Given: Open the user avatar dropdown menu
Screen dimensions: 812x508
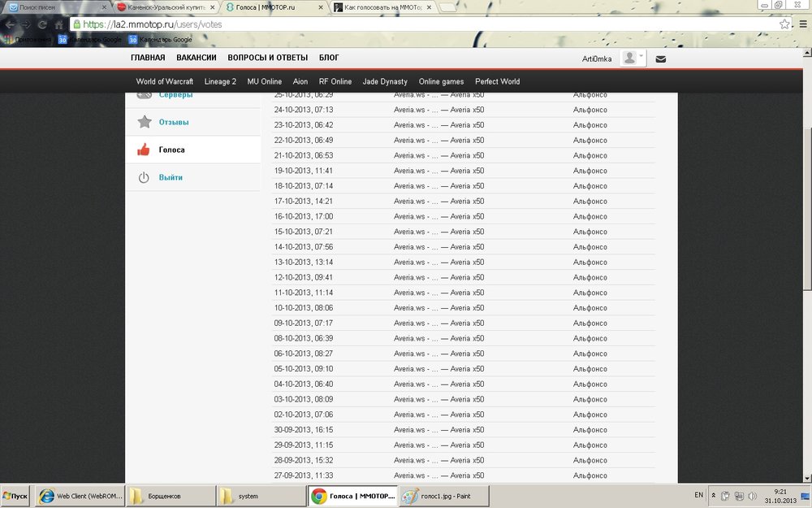Looking at the screenshot, I should (633, 59).
